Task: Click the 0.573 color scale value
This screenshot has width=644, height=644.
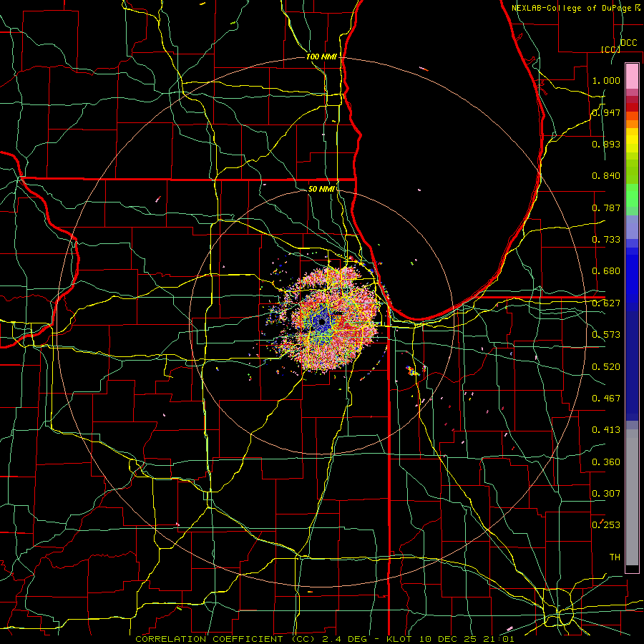Action: click(x=606, y=335)
